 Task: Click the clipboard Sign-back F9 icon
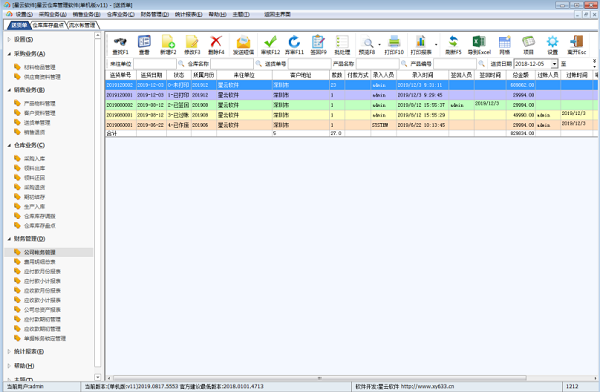(318, 42)
